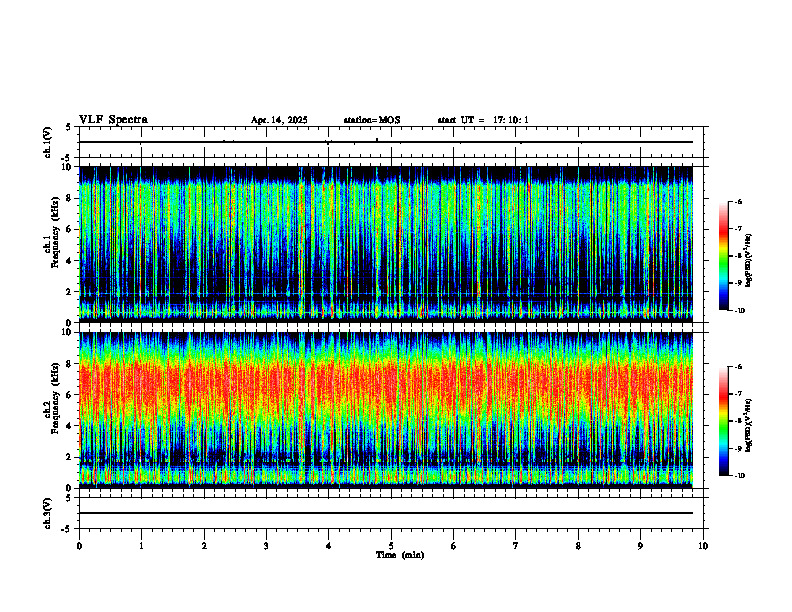The width and height of the screenshot is (792, 612).
Task: Select the ch.1 "Frequency (kHz)" axis label
Action: pyautogui.click(x=56, y=233)
